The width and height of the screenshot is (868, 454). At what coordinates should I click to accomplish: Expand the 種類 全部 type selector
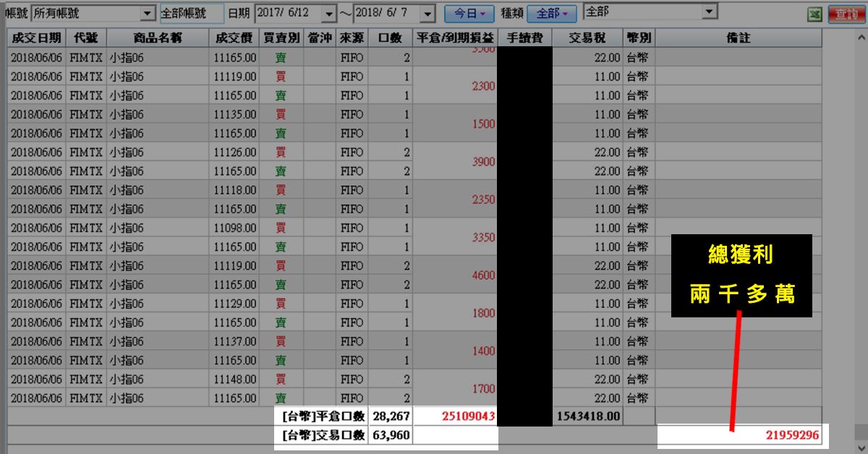click(551, 14)
